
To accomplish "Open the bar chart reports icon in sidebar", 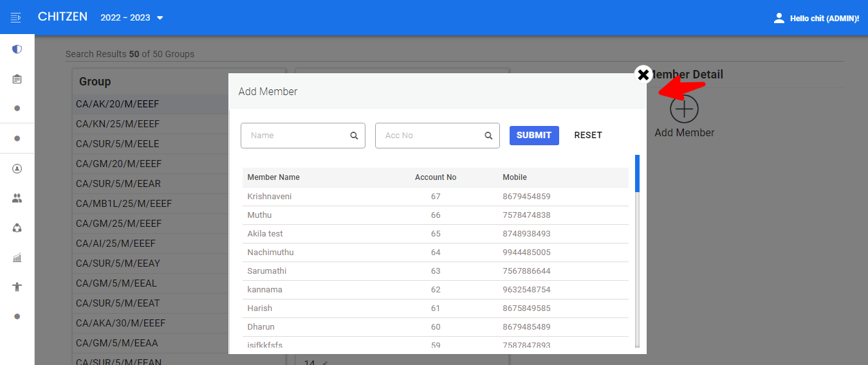I will tap(17, 258).
